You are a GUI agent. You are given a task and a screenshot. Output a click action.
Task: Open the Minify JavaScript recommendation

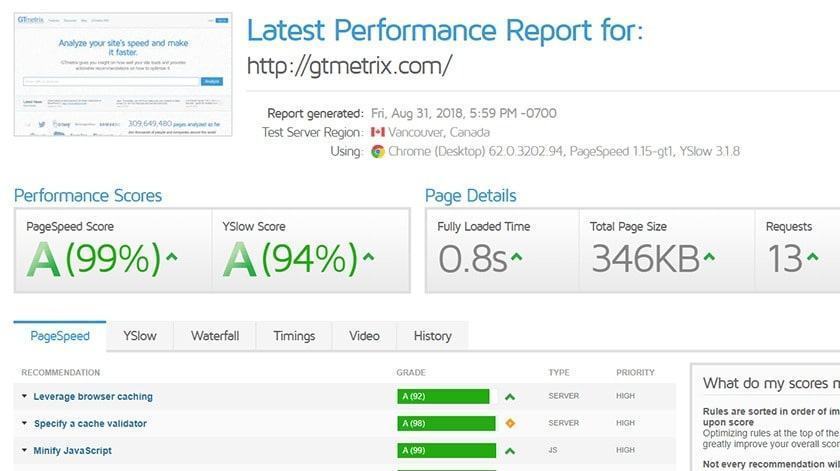pos(73,451)
